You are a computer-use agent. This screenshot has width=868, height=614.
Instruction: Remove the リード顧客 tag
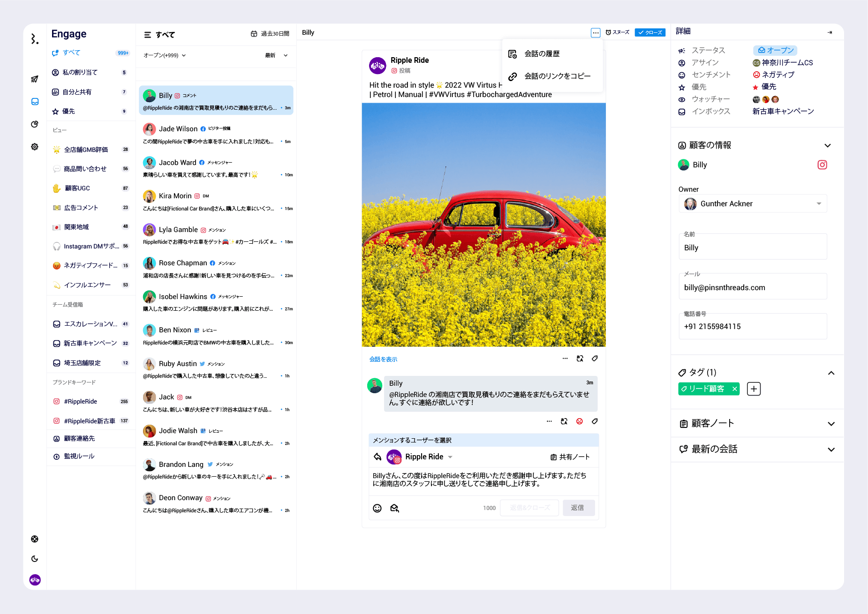click(x=734, y=389)
